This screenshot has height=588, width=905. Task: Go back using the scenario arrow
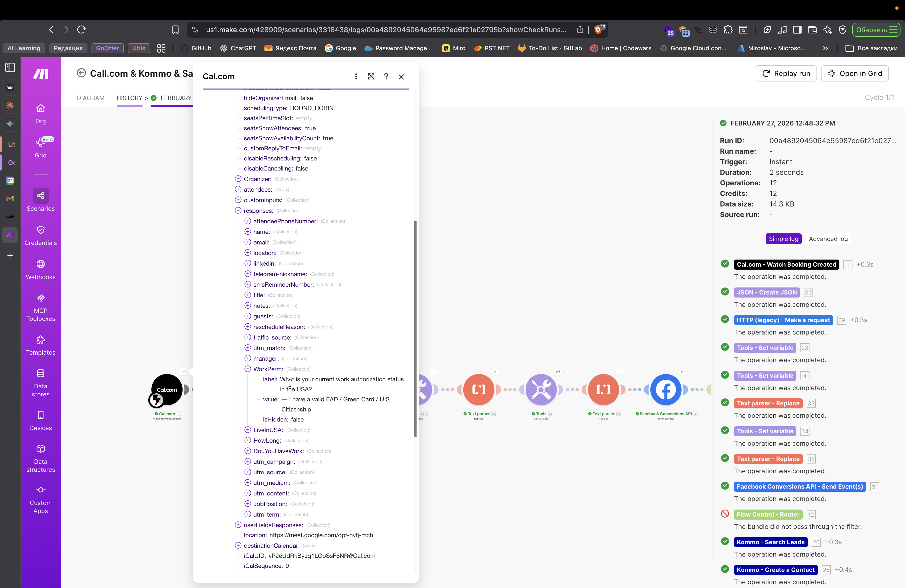81,73
